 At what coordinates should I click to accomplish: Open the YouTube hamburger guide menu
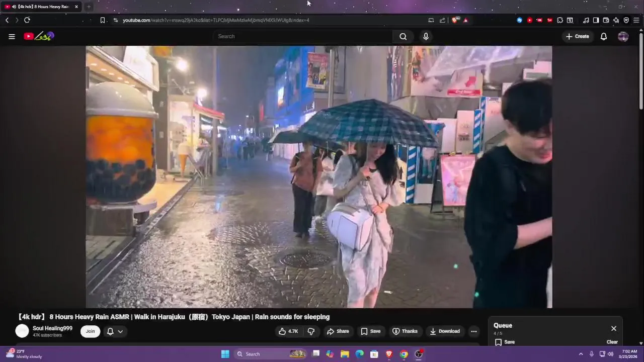coord(12,36)
